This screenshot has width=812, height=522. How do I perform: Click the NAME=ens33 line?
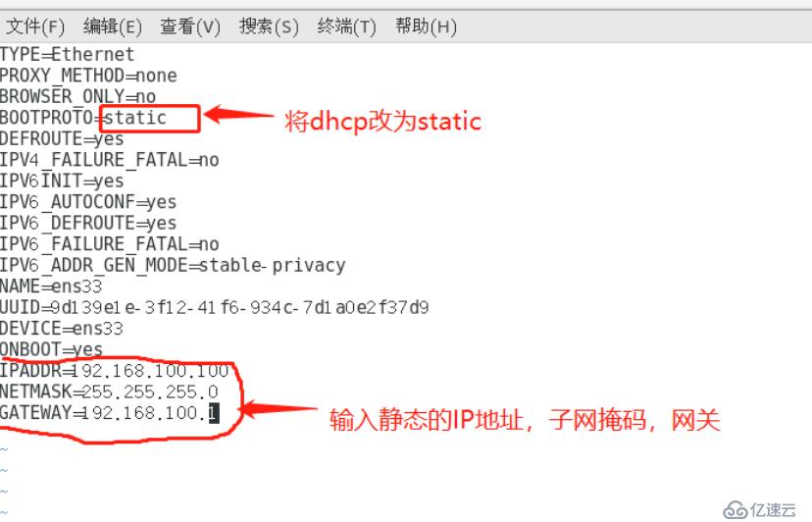point(51,287)
